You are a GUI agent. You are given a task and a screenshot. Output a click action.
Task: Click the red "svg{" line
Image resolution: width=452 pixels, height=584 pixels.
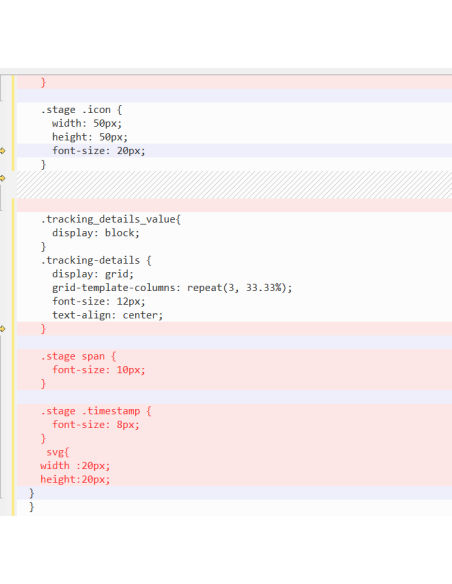pos(58,452)
